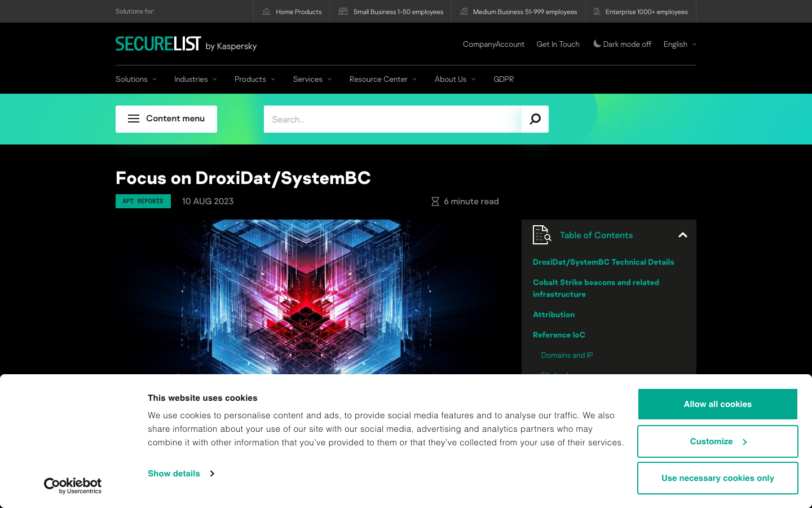Click the Table of Contents document icon

click(541, 235)
